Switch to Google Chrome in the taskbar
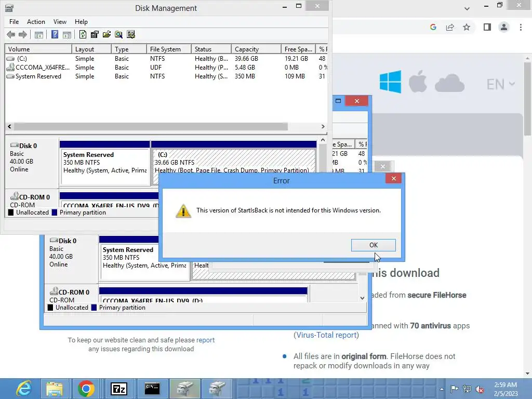Viewport: 532px width, 399px height. (x=86, y=389)
